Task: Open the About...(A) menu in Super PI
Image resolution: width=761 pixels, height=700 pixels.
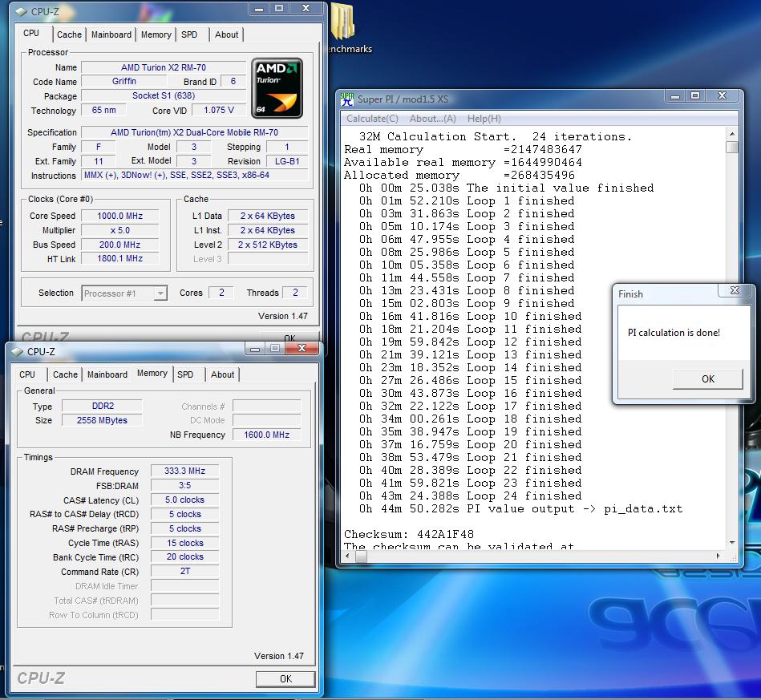Action: pyautogui.click(x=433, y=119)
